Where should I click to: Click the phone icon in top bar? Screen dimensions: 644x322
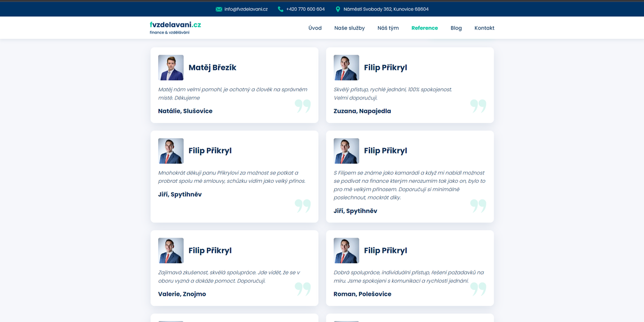pyautogui.click(x=281, y=10)
